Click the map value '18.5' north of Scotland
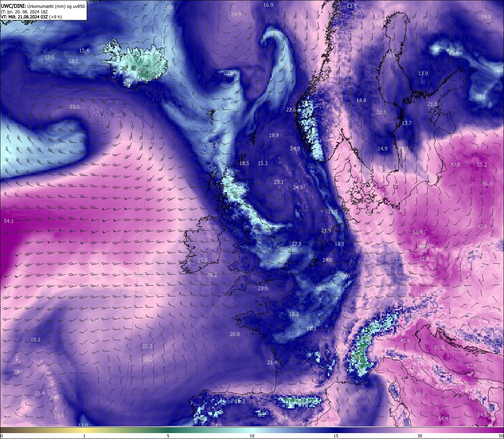504x439 pixels. (x=244, y=163)
